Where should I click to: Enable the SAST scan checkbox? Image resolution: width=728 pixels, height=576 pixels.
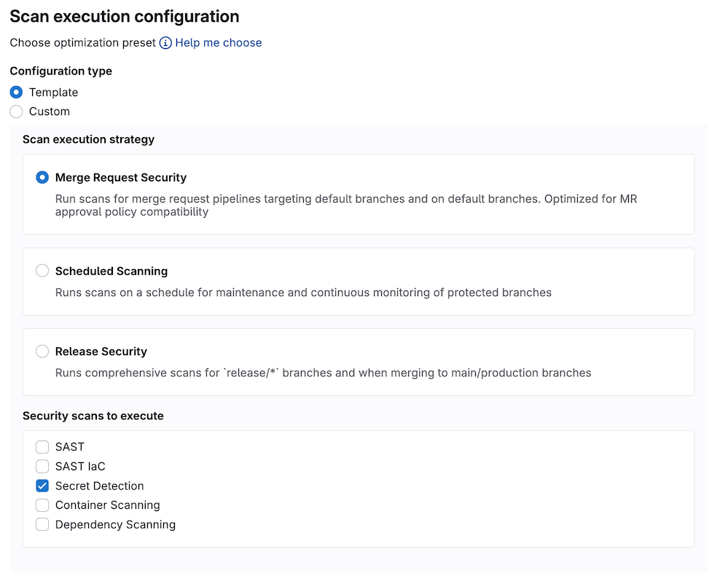point(42,446)
